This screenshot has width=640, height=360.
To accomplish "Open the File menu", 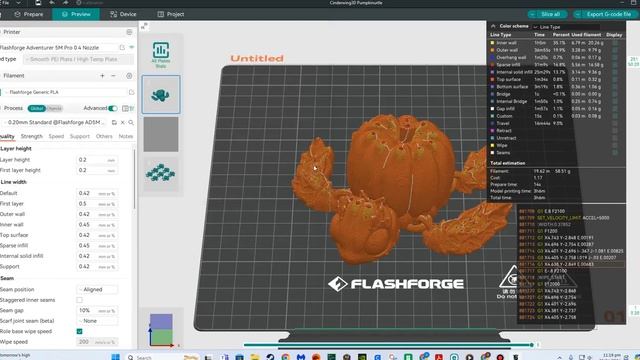I will pyautogui.click(x=5, y=2).
